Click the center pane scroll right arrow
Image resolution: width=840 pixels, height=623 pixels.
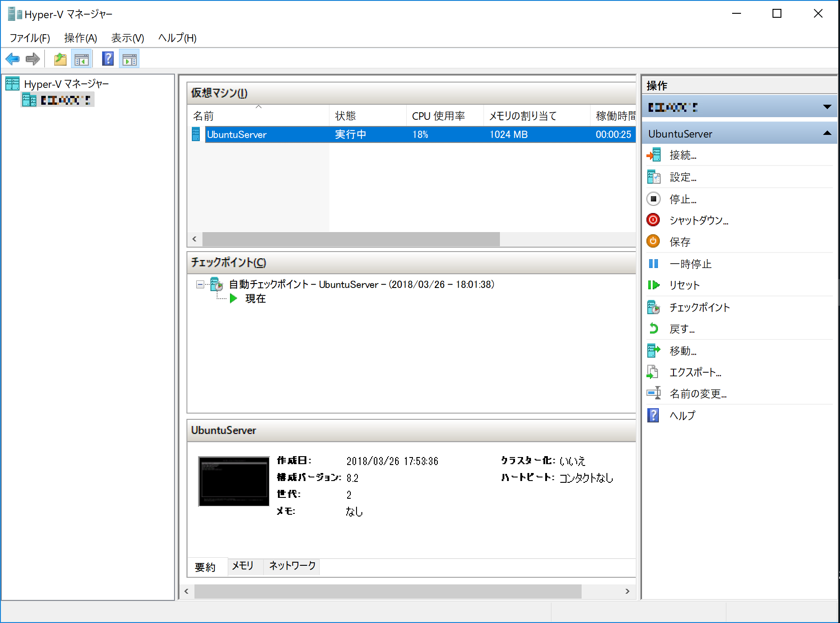627,591
